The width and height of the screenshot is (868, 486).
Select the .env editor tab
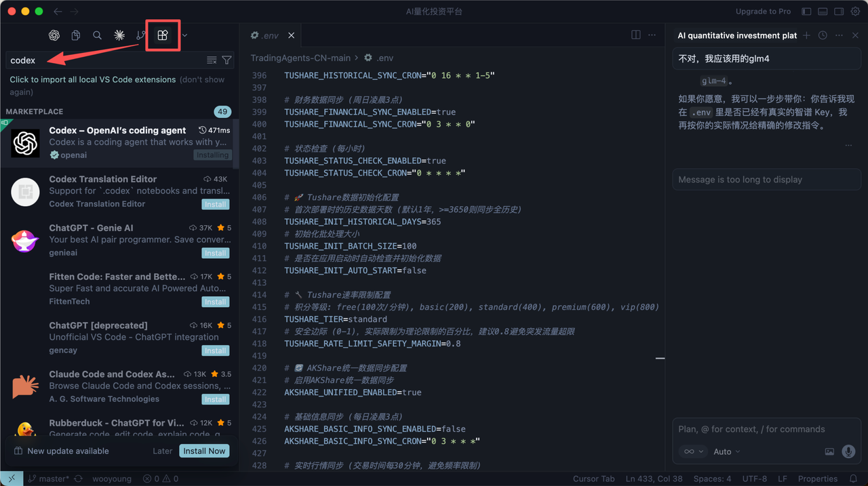[x=273, y=35]
